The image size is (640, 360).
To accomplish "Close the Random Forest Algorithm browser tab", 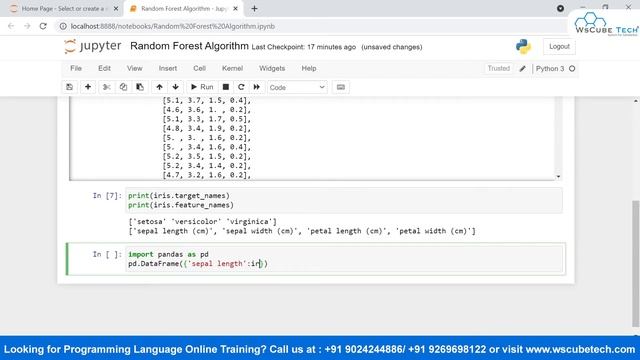I will pos(236,9).
